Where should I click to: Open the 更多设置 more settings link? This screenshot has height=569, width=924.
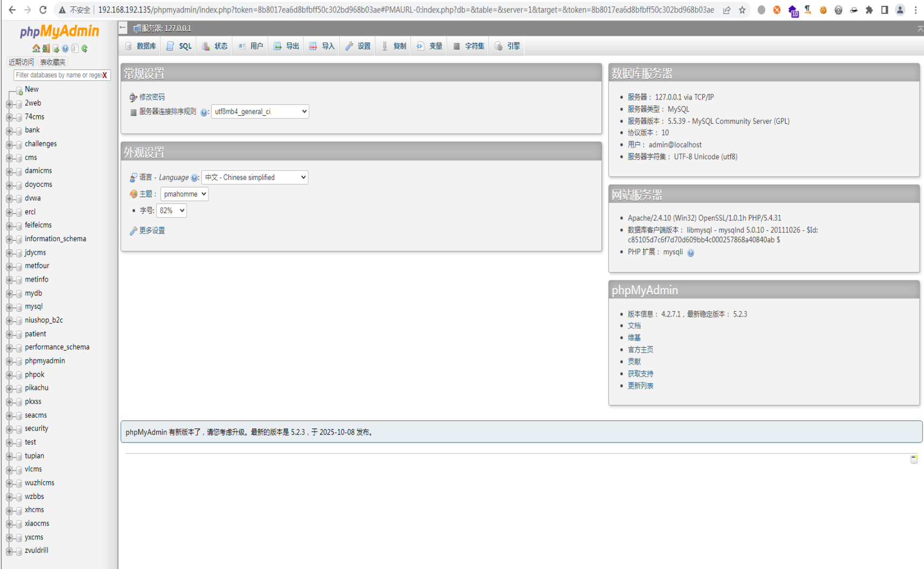[x=152, y=230]
